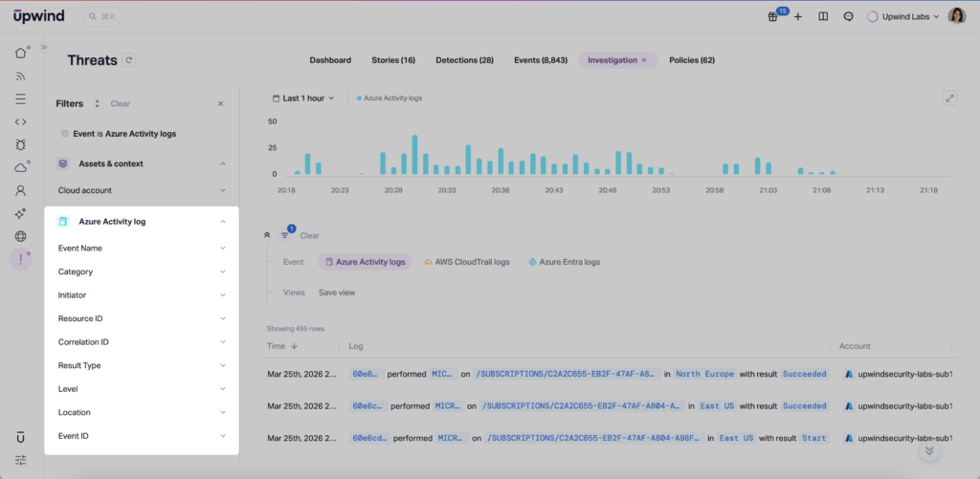
Task: Open the Last 1 hour time range dropdown
Action: (303, 98)
